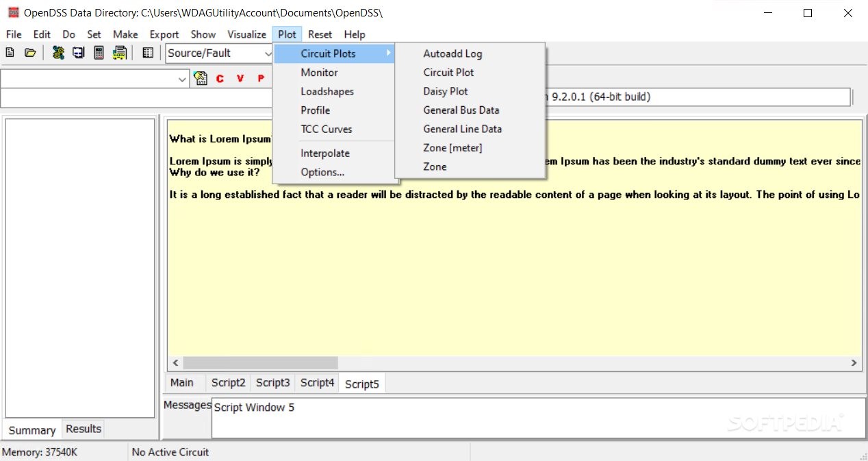The height and width of the screenshot is (461, 868).
Task: Open the Reset menu
Action: pyautogui.click(x=320, y=34)
